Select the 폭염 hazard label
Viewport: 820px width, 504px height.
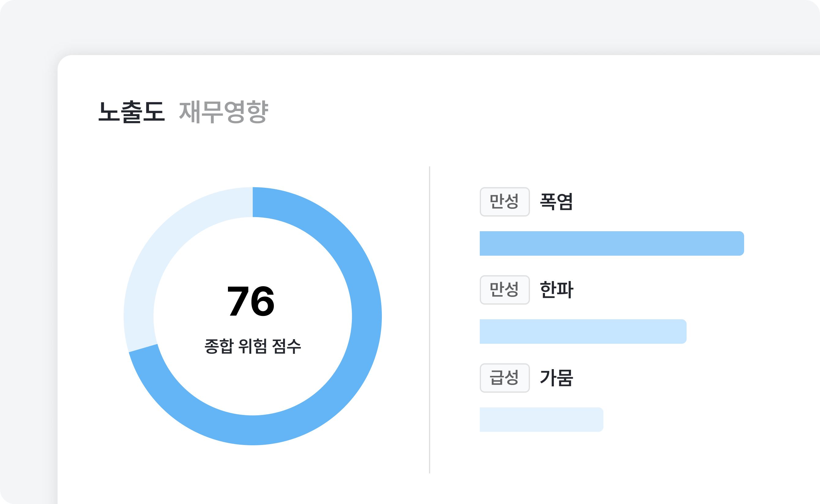pos(556,202)
